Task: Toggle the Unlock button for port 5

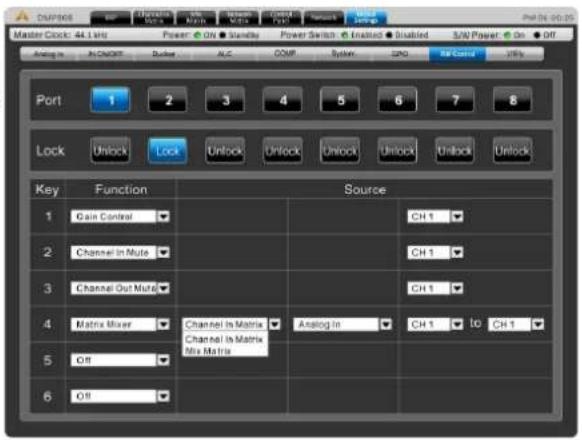Action: pyautogui.click(x=340, y=150)
